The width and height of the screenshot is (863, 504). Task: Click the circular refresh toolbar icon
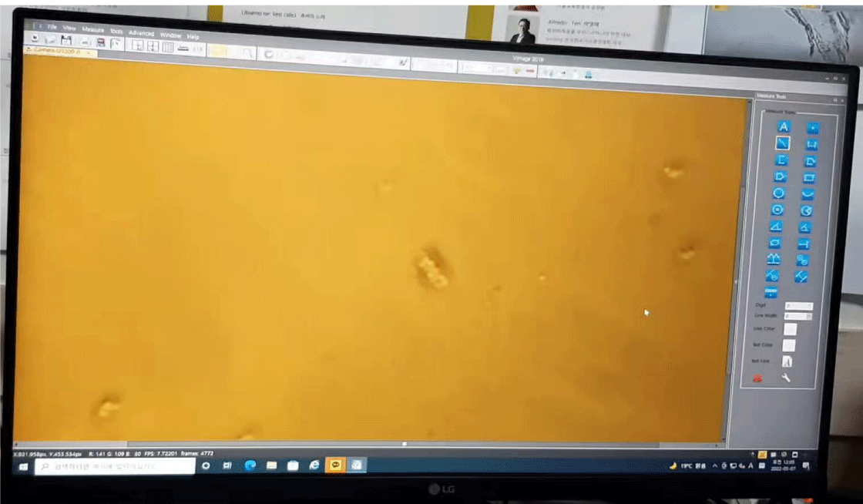[x=269, y=55]
